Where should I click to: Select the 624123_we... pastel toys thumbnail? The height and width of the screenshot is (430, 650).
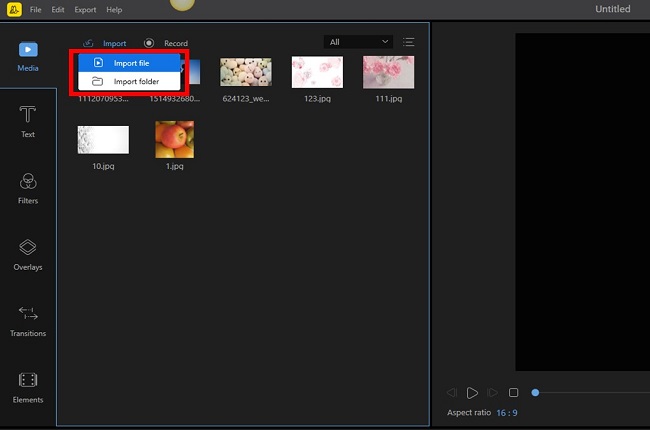[246, 72]
